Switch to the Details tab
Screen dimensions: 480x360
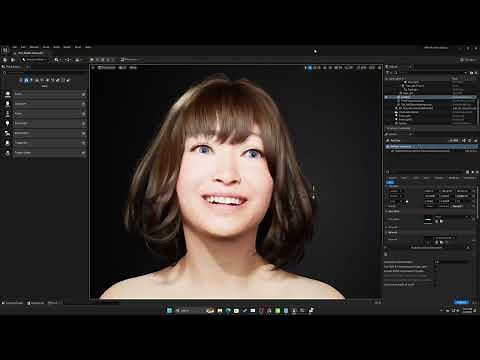pos(393,134)
